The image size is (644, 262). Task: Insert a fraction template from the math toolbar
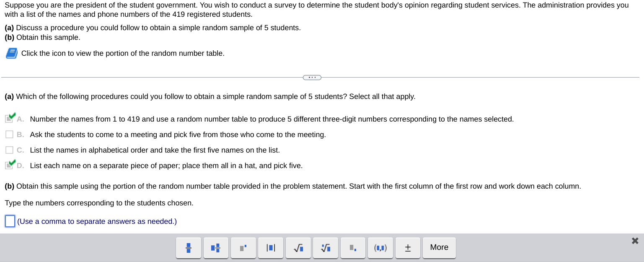pyautogui.click(x=189, y=248)
